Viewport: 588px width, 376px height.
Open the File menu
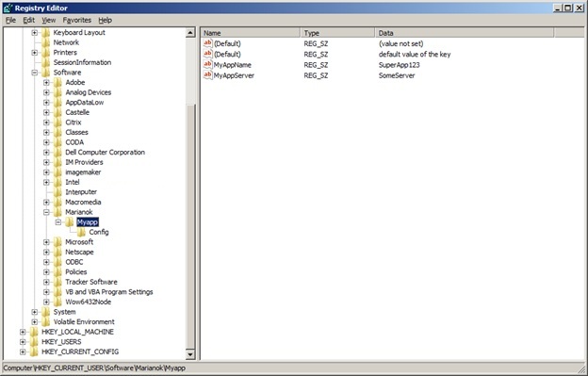(x=10, y=20)
